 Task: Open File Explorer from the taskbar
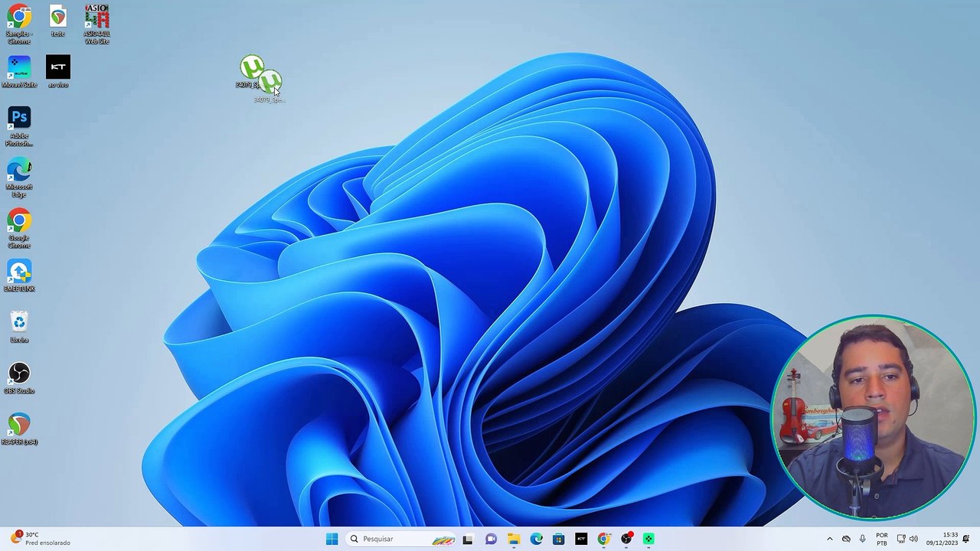point(513,539)
